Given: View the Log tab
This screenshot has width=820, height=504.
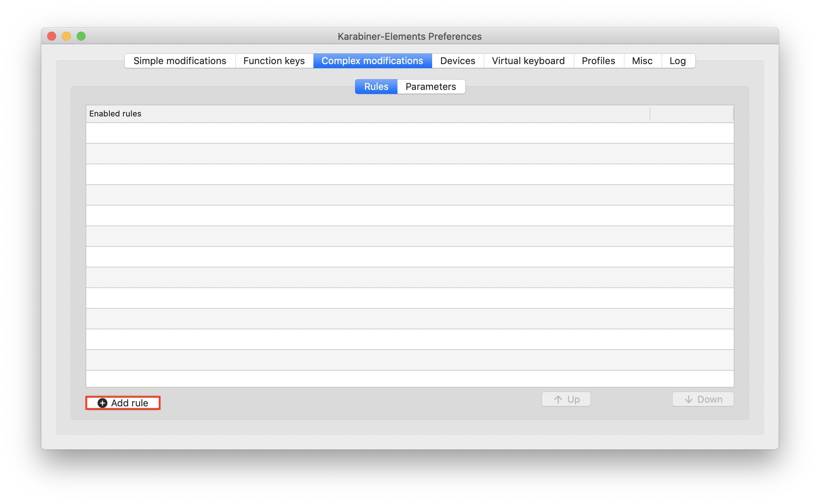Looking at the screenshot, I should tap(677, 61).
